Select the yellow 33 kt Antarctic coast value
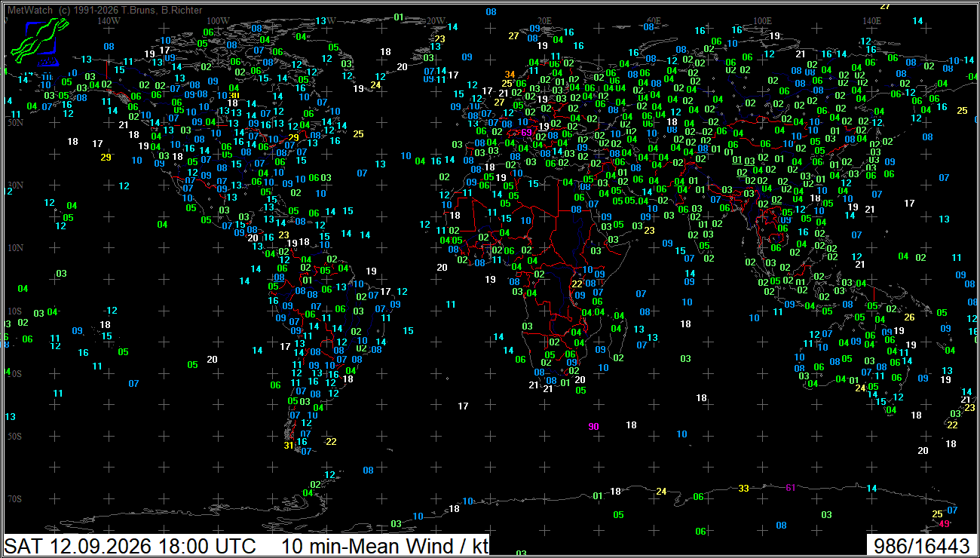The width and height of the screenshot is (980, 558). click(x=743, y=489)
